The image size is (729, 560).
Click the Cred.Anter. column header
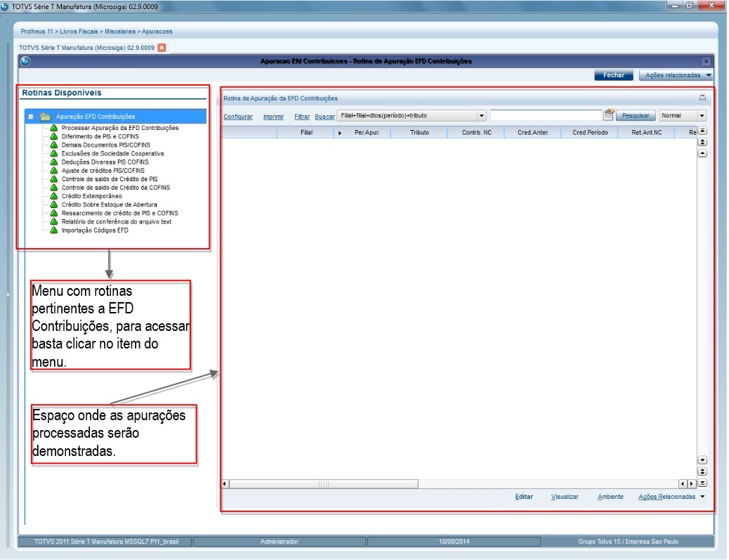[x=533, y=133]
